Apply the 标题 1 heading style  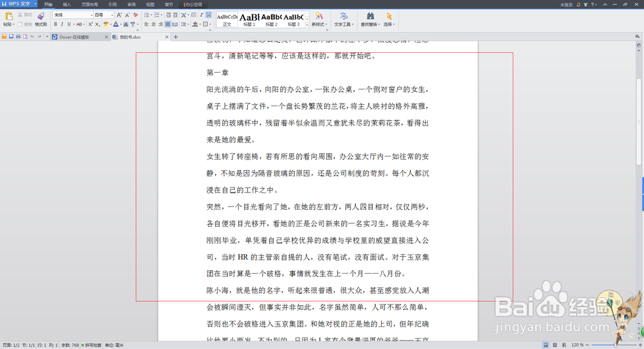pyautogui.click(x=249, y=20)
